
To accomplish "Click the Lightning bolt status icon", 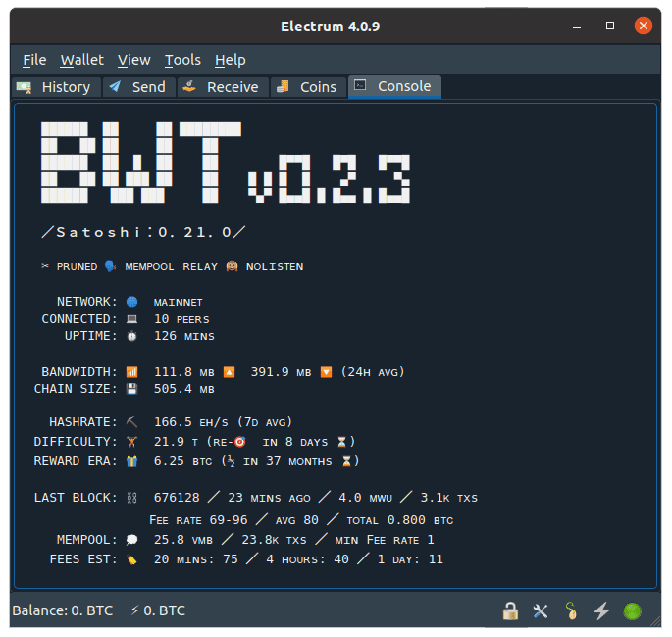I will 601,610.
